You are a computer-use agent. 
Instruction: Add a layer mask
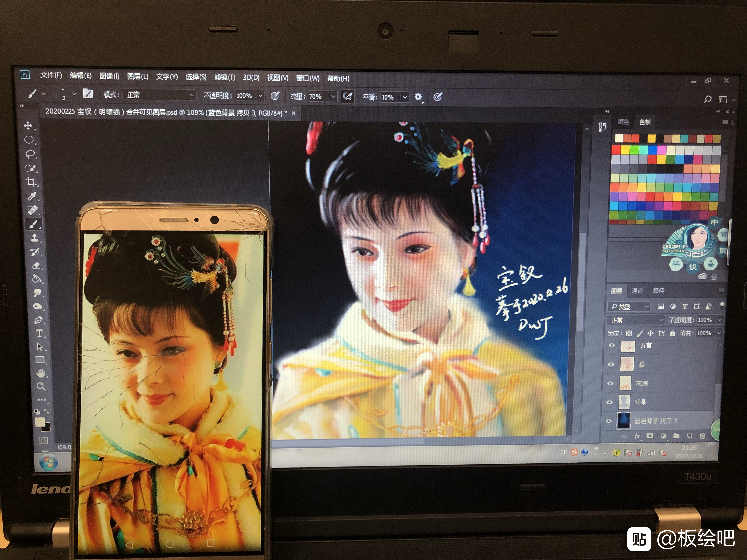point(650,436)
